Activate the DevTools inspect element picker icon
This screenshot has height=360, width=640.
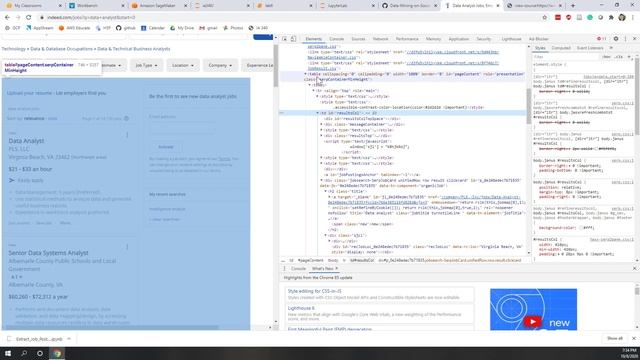click(284, 39)
